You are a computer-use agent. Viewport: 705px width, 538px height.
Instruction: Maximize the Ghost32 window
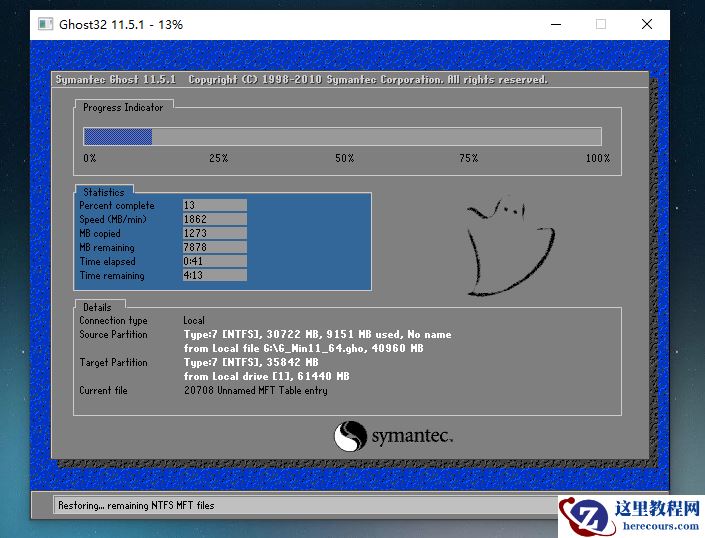[x=601, y=24]
